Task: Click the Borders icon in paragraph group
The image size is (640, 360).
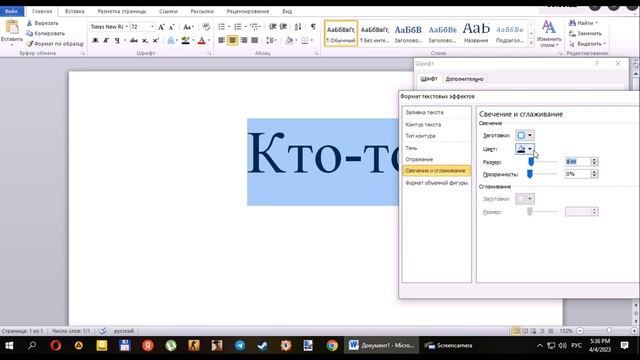Action: point(304,40)
